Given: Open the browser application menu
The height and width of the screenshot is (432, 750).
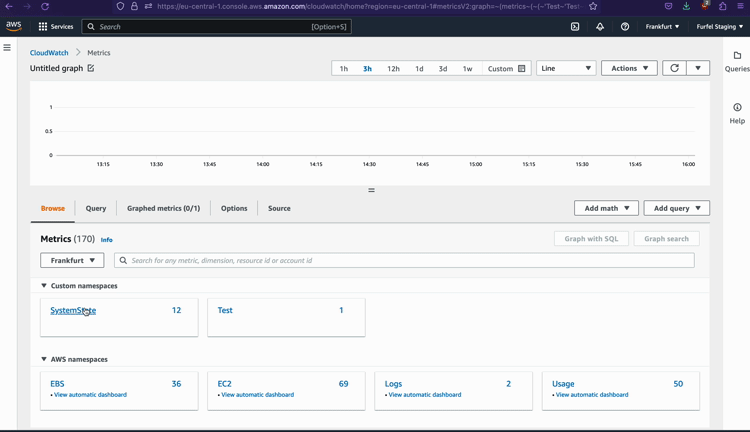Looking at the screenshot, I should tap(741, 6).
